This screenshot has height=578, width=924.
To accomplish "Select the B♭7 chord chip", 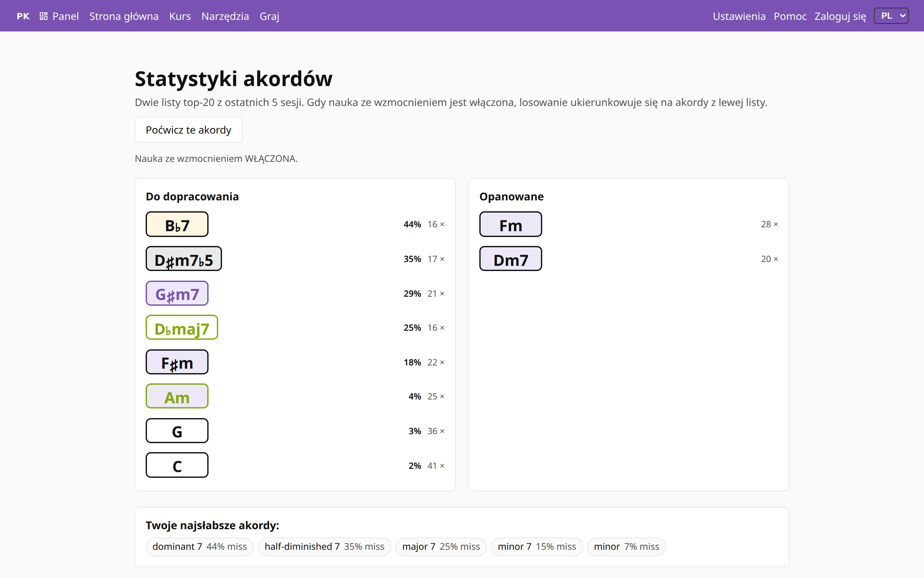I will tap(177, 224).
